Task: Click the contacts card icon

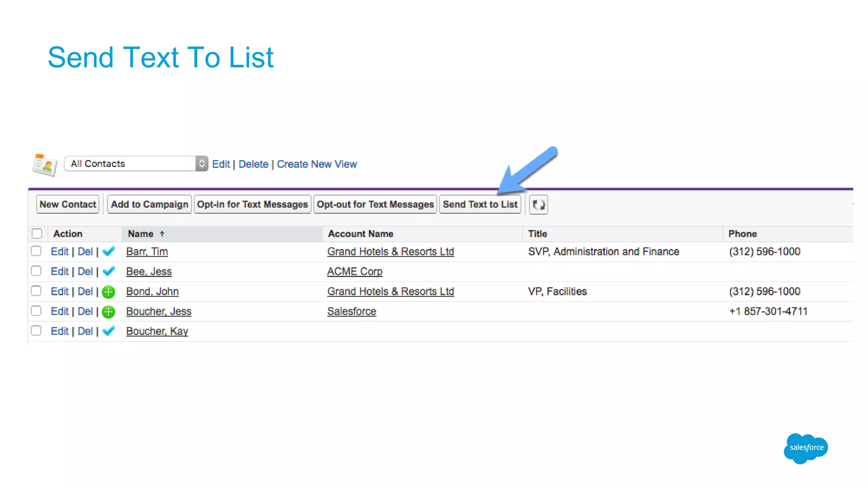Action: click(45, 165)
